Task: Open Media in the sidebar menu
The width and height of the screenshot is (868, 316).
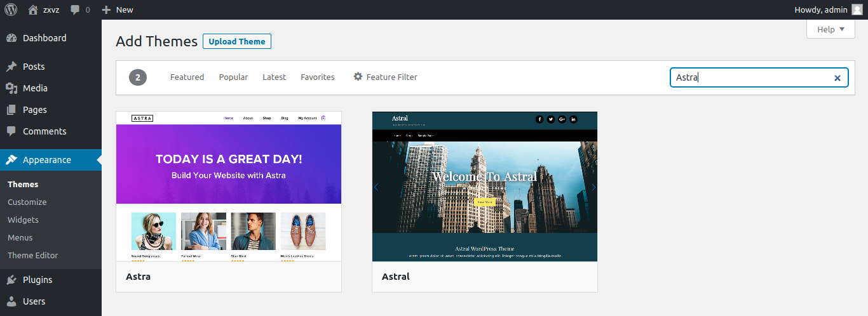Action: [x=51, y=88]
